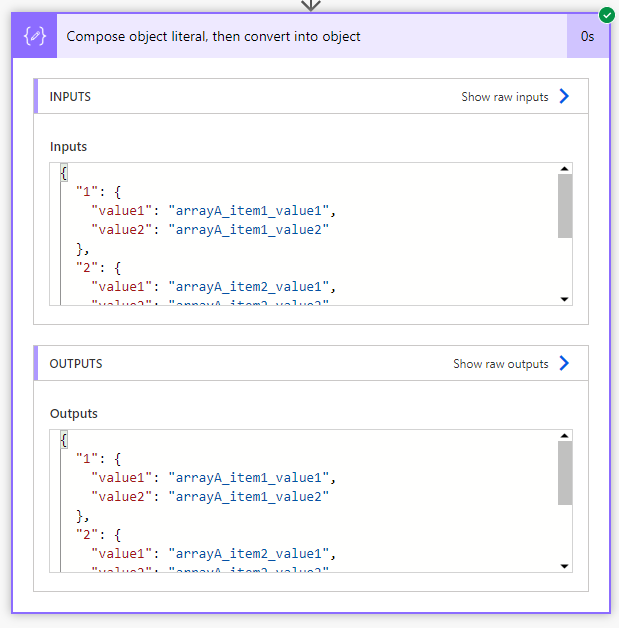This screenshot has width=619, height=628.
Task: Click the Compose action curly-brace icon
Action: 35,36
